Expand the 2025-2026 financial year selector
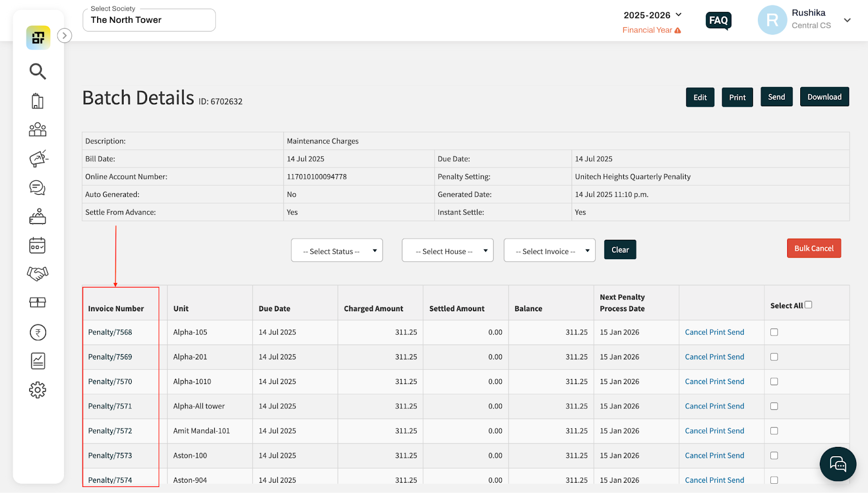Screen dimensions: 868x493 pyautogui.click(x=653, y=15)
